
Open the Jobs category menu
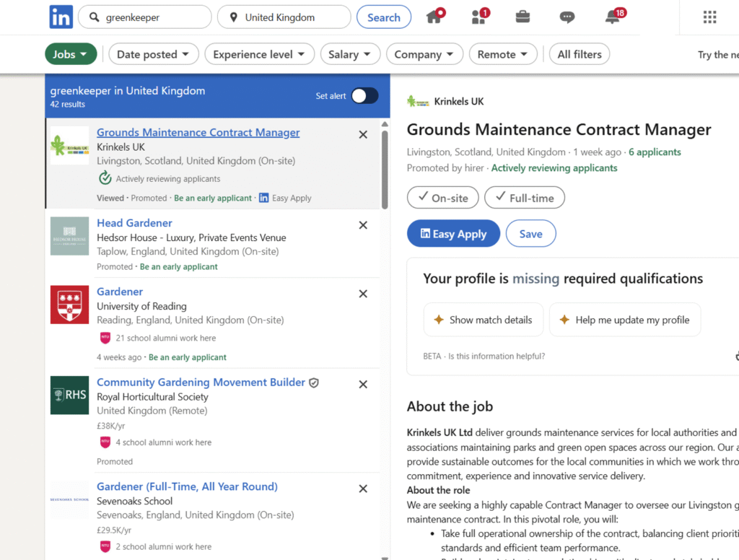point(70,54)
